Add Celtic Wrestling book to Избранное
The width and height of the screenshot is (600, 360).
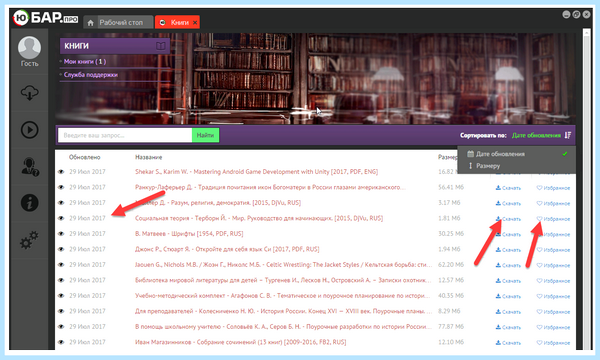click(553, 266)
